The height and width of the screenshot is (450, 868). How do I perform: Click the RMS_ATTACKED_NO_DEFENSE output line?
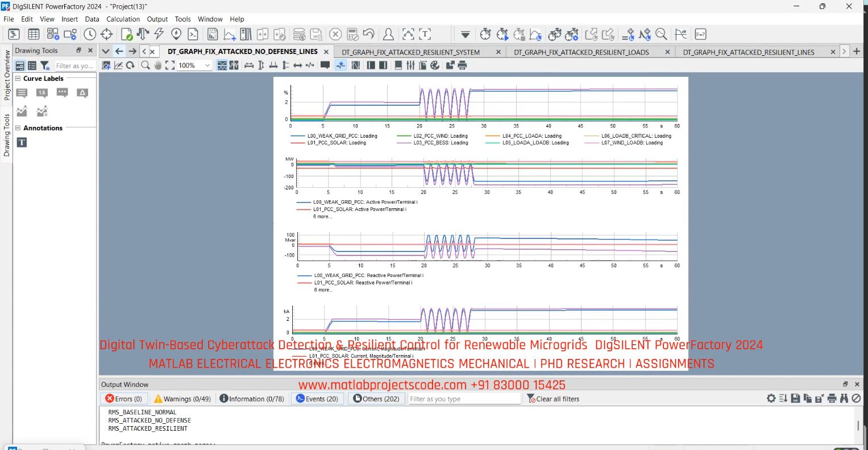coord(149,420)
